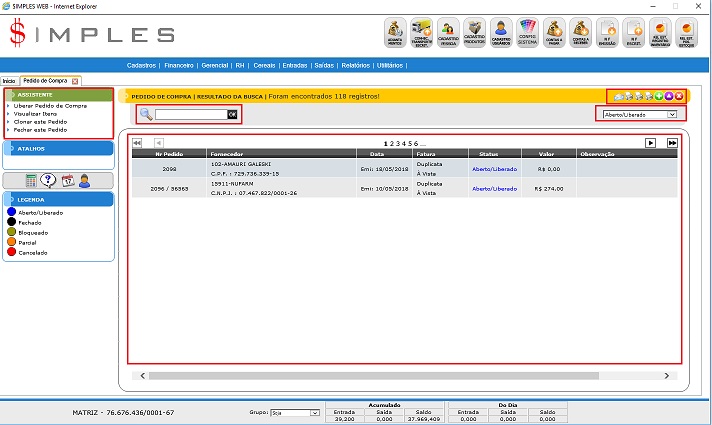Switch to the Início tab

coord(9,80)
